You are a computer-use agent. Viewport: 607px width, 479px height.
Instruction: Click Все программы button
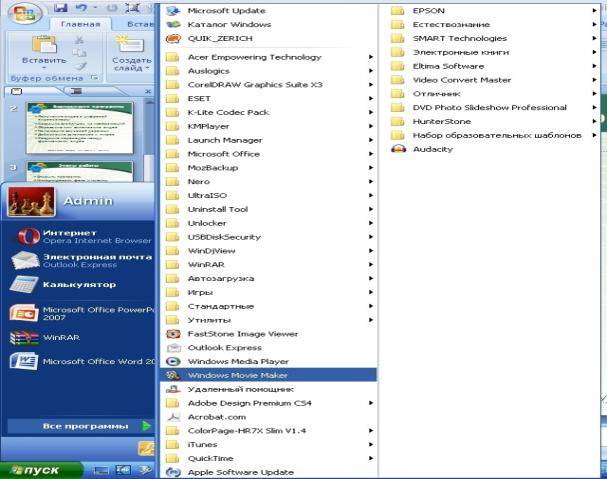[81, 426]
